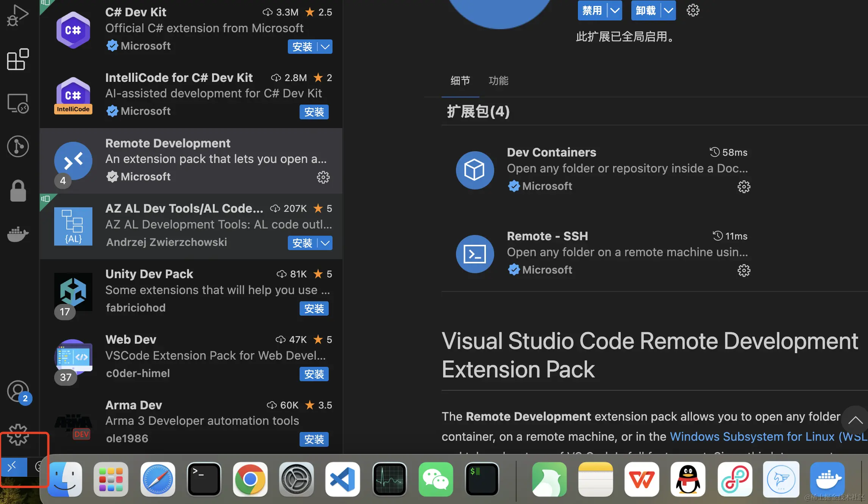Open the Extensions view icon
The width and height of the screenshot is (868, 504).
click(x=17, y=59)
